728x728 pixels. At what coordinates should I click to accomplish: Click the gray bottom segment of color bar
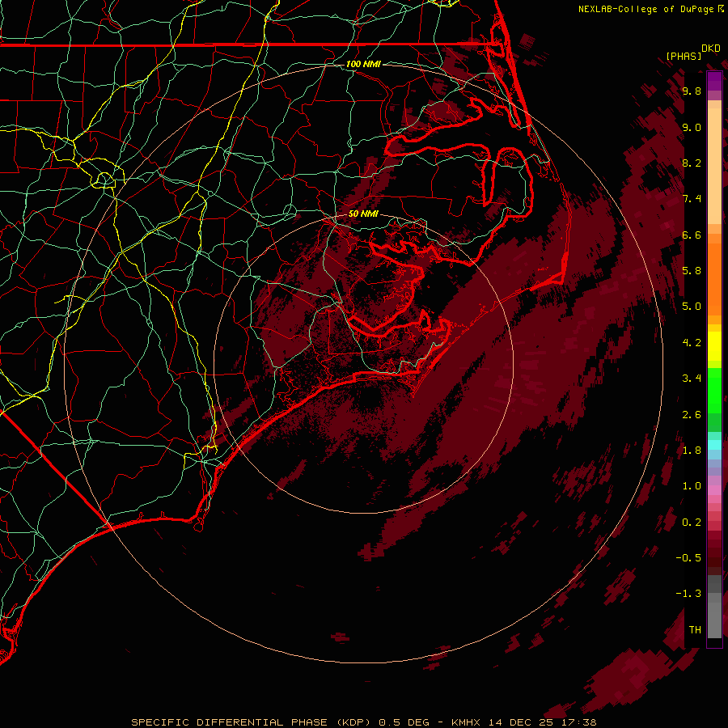[714, 620]
